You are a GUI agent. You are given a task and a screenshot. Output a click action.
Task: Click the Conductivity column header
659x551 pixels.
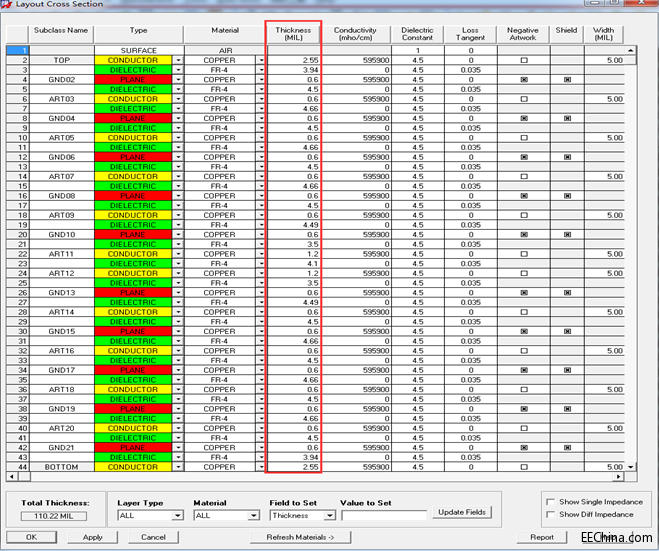356,34
